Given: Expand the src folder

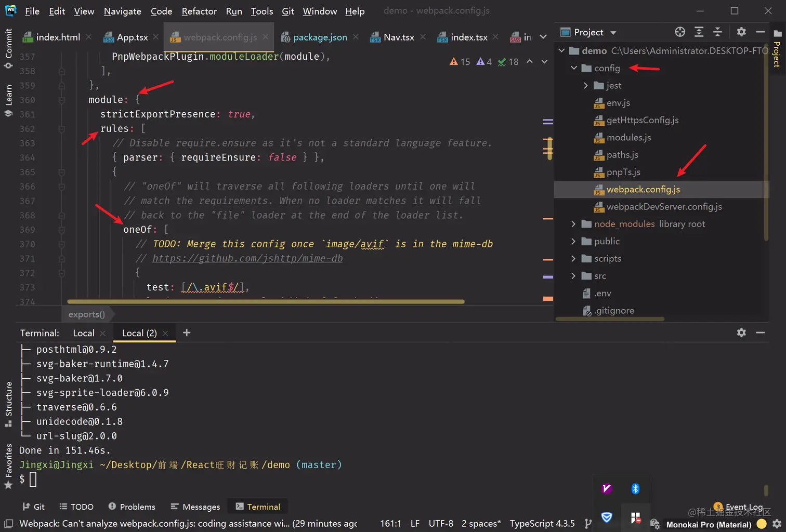Looking at the screenshot, I should click(573, 276).
